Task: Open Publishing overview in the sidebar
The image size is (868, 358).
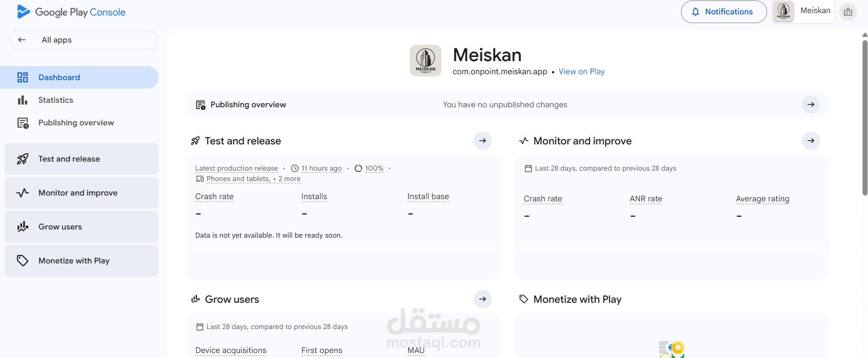Action: coord(79,123)
